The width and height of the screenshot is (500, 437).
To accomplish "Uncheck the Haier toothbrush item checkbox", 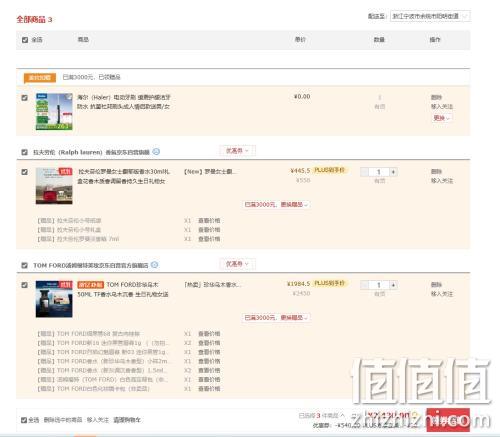I will click(24, 98).
